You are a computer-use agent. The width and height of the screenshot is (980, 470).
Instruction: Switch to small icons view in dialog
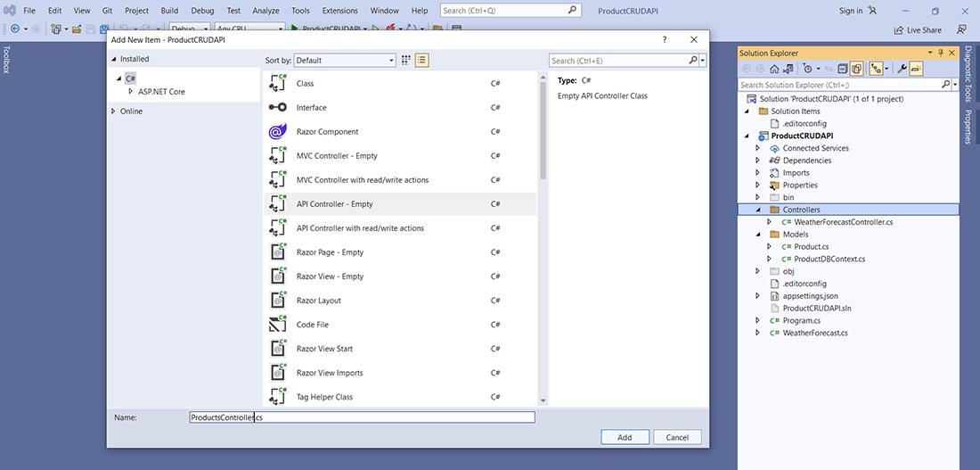coord(406,60)
